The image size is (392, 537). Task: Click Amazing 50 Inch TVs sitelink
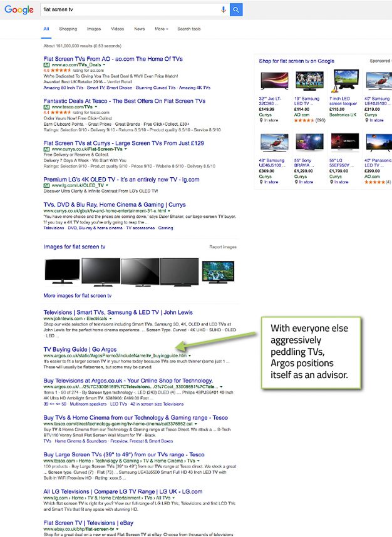point(63,88)
